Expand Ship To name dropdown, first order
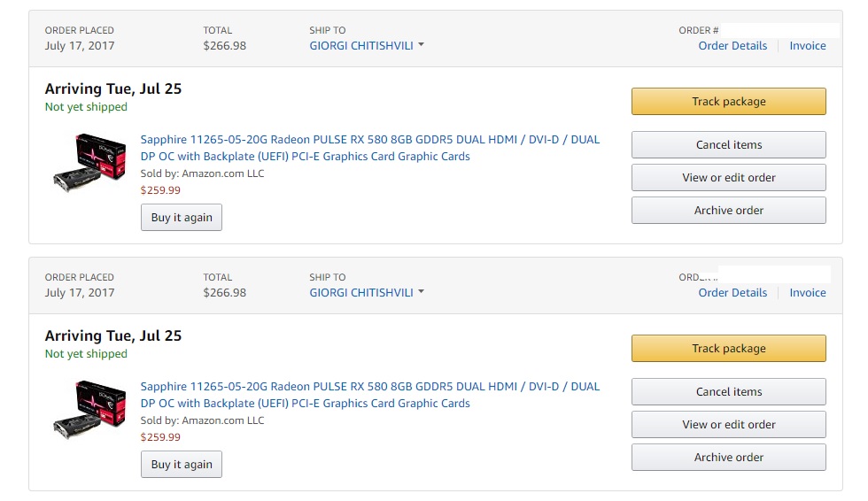Image resolution: width=868 pixels, height=501 pixels. [x=367, y=46]
